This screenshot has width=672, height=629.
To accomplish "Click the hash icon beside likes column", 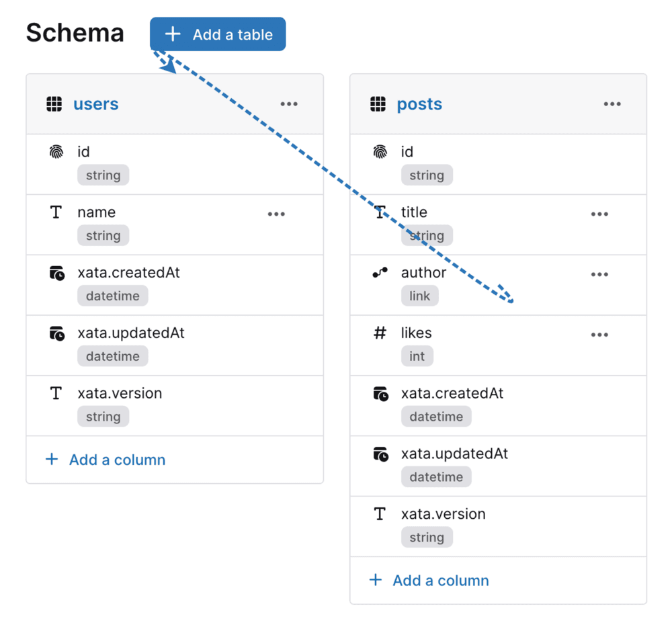I will (x=380, y=333).
